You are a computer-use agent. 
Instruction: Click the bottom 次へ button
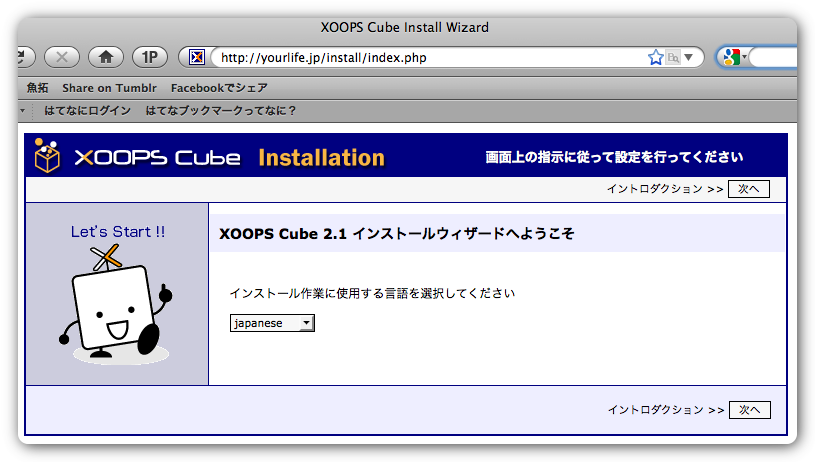pos(750,410)
